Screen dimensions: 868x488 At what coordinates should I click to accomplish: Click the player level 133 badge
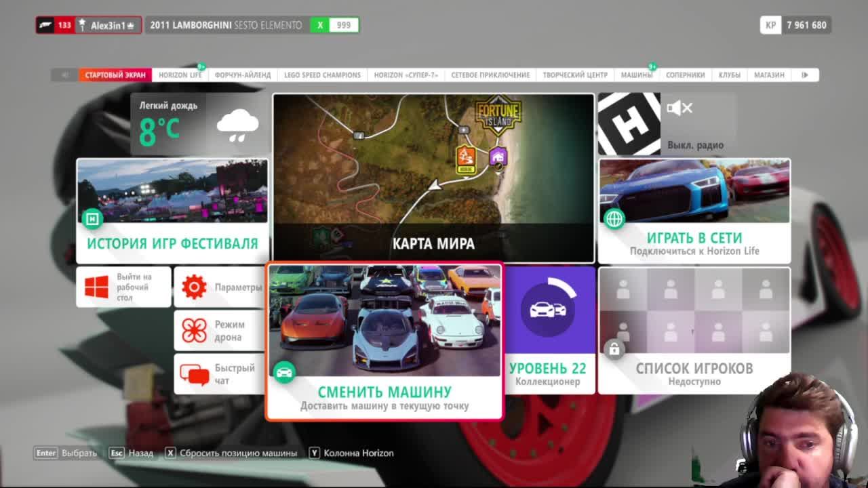[x=64, y=25]
